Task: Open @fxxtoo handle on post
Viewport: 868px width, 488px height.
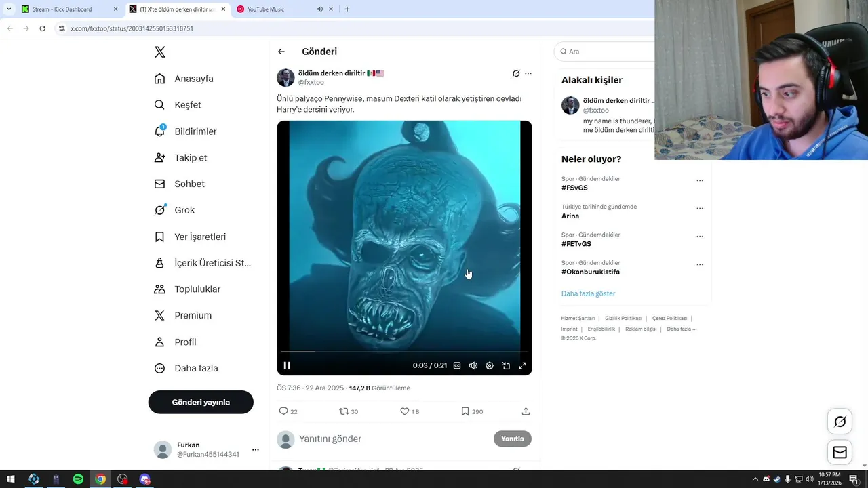Action: [x=311, y=82]
